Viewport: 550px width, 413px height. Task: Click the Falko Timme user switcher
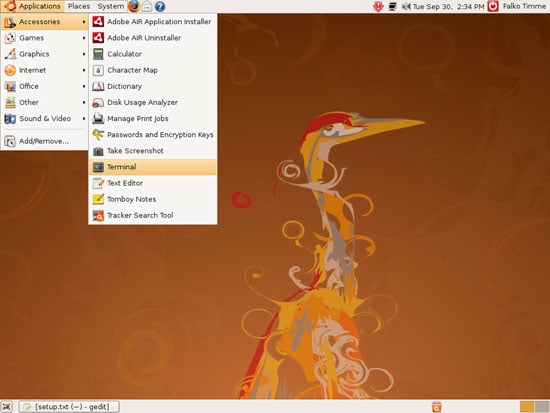[524, 6]
